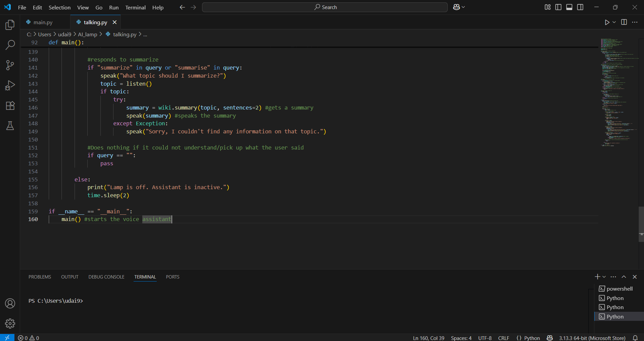
Task: Change indentation via Spaces: 4
Action: [x=461, y=338]
